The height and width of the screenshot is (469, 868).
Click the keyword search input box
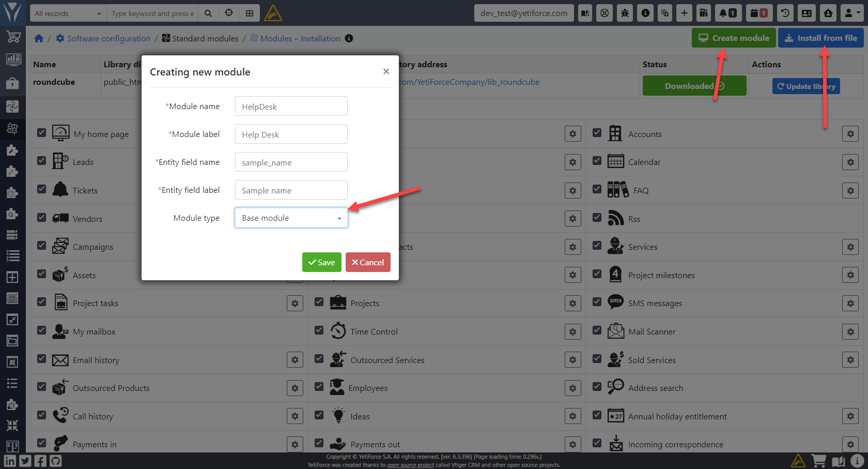click(x=153, y=13)
